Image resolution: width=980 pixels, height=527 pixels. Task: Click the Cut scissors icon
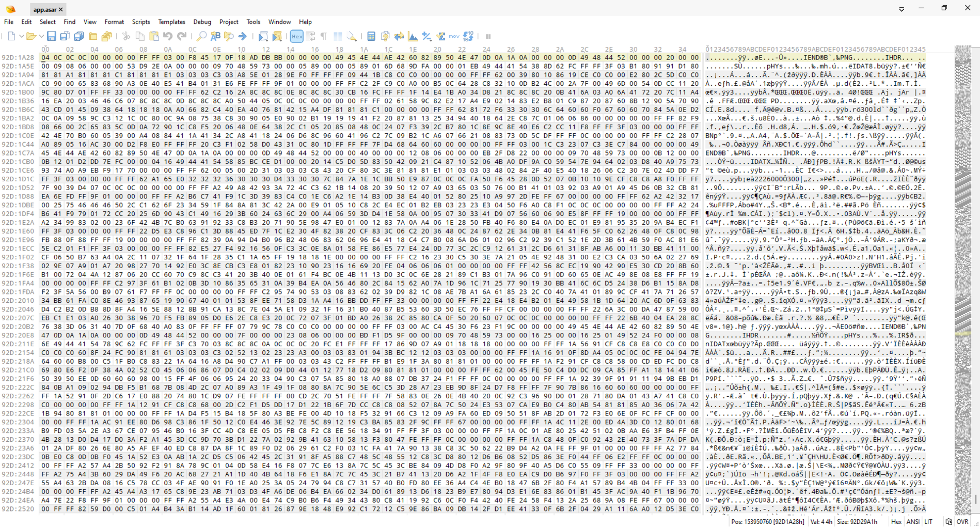[x=126, y=36]
